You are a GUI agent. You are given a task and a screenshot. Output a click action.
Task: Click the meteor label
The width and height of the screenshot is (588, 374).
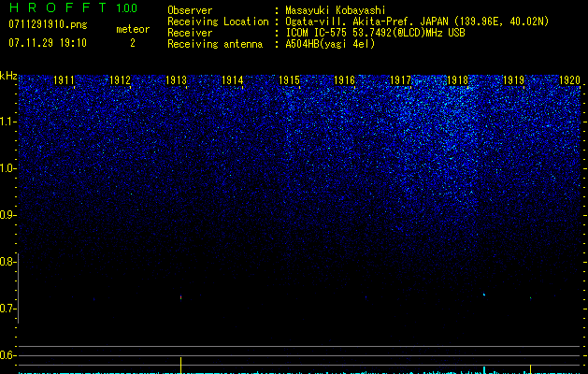tap(133, 29)
